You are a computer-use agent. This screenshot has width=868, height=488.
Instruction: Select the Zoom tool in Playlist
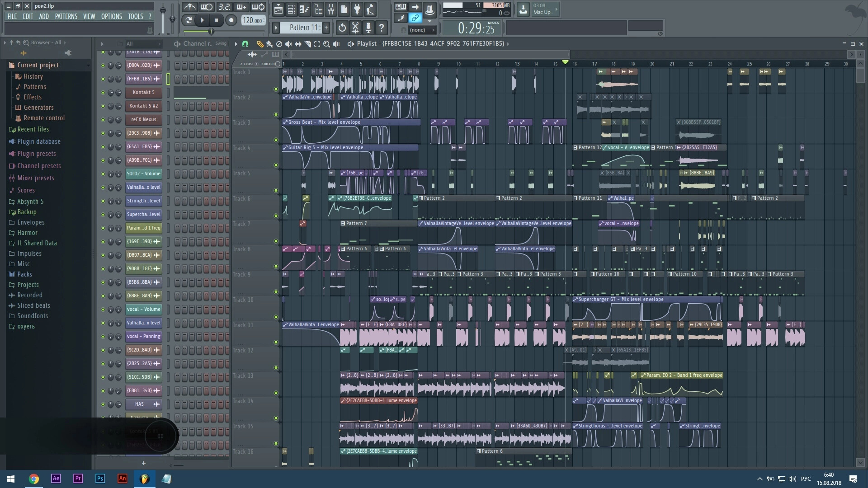point(326,44)
